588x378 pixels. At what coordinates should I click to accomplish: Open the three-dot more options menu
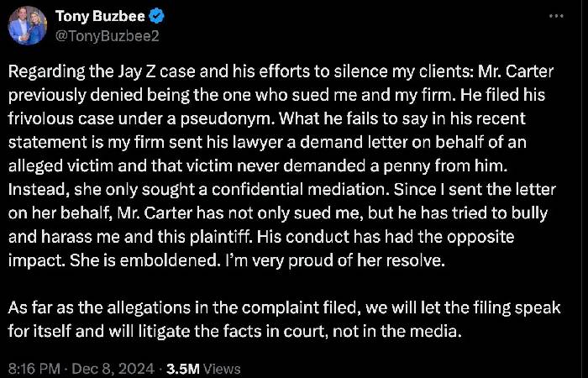point(556,16)
